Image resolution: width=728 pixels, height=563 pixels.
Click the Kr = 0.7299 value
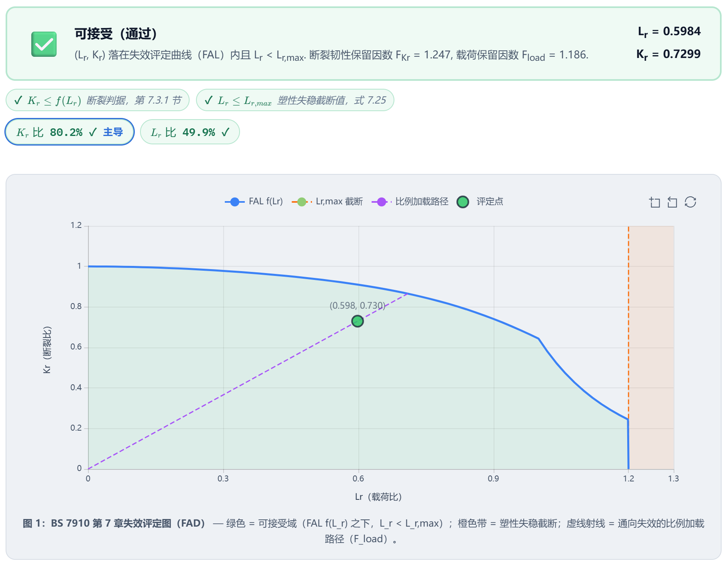pos(668,54)
